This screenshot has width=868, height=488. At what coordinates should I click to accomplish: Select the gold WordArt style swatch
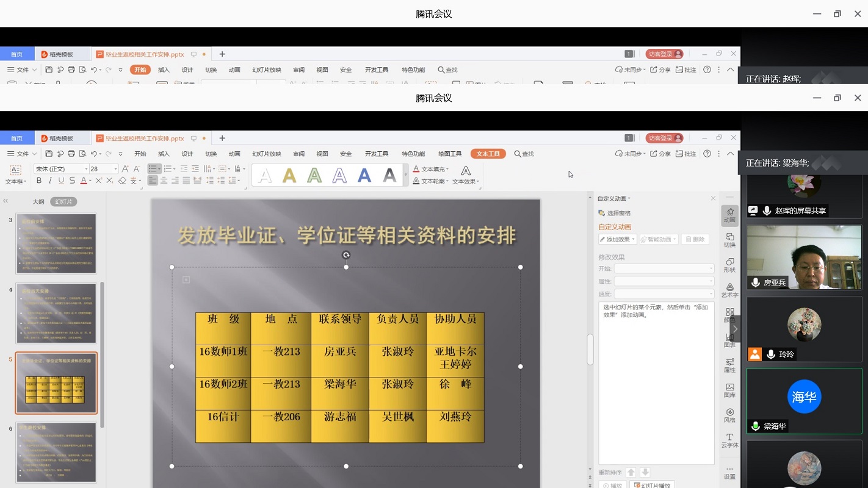[x=289, y=176]
